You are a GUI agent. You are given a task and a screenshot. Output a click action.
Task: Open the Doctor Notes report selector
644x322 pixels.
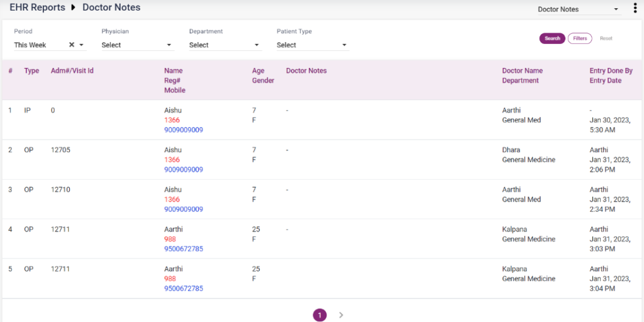click(x=578, y=9)
